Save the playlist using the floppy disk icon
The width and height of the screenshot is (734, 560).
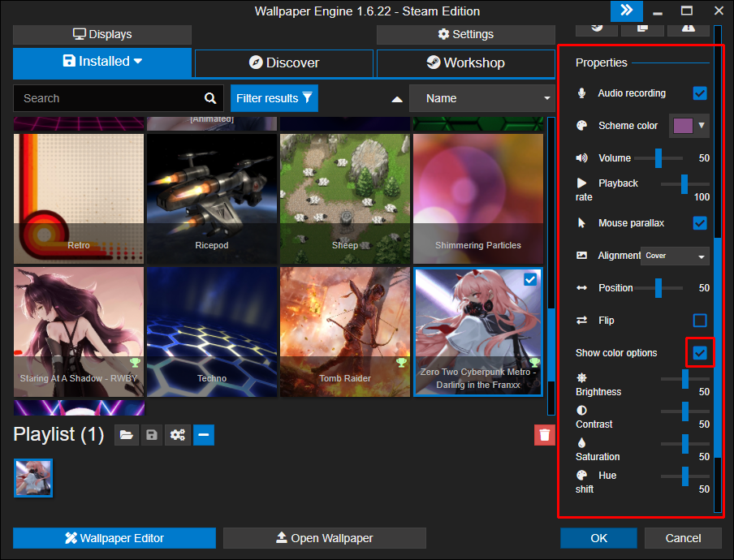click(152, 435)
